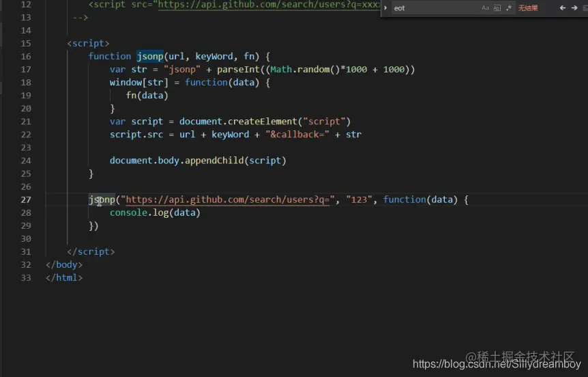This screenshot has height=377, width=588.
Task: Click line number 16 in the gutter
Action: [x=26, y=56]
